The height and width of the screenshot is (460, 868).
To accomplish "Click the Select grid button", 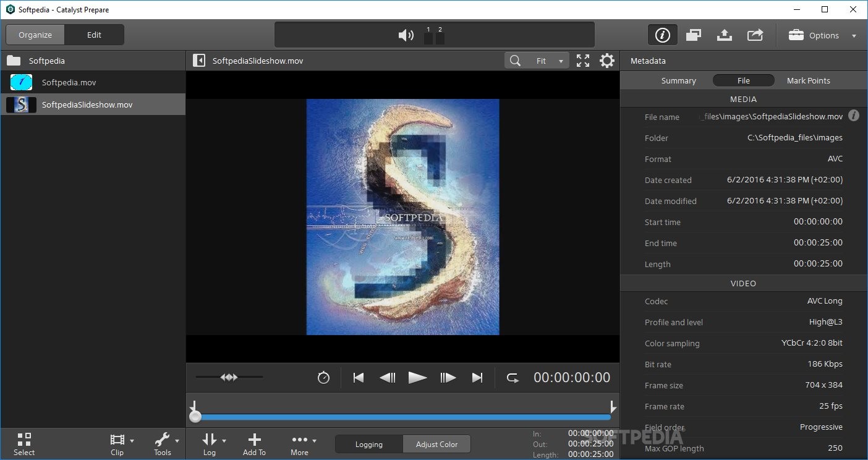I will point(24,444).
